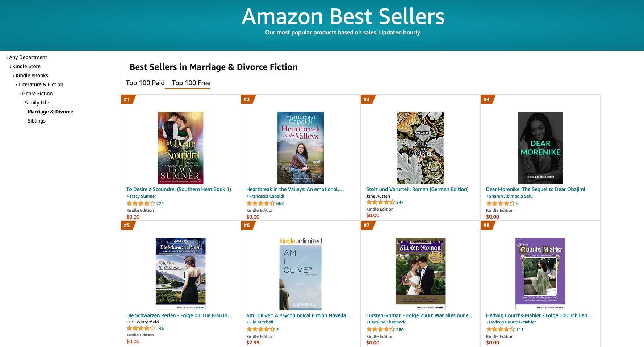
Task: Go back to Any Department
Action: click(x=28, y=57)
